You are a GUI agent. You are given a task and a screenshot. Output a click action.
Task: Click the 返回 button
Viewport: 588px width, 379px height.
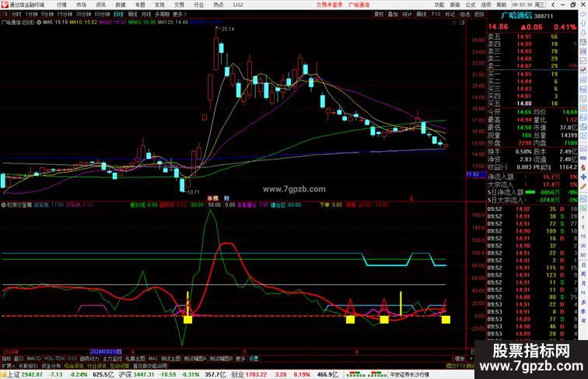click(479, 14)
